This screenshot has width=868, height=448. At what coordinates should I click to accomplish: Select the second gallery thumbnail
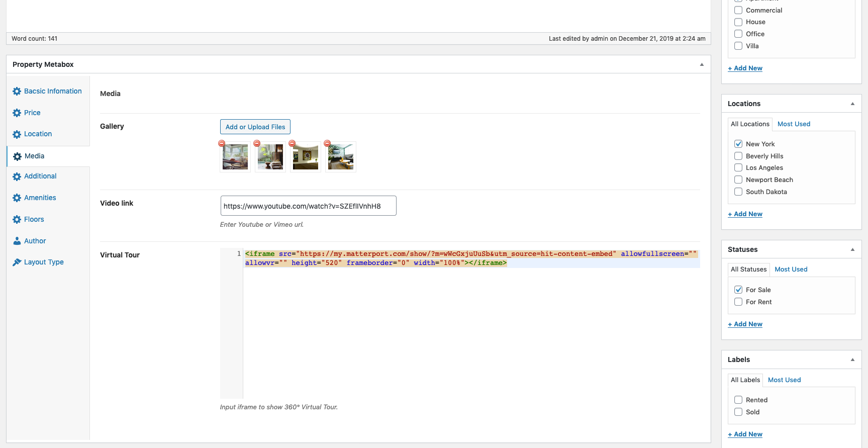[x=270, y=157]
